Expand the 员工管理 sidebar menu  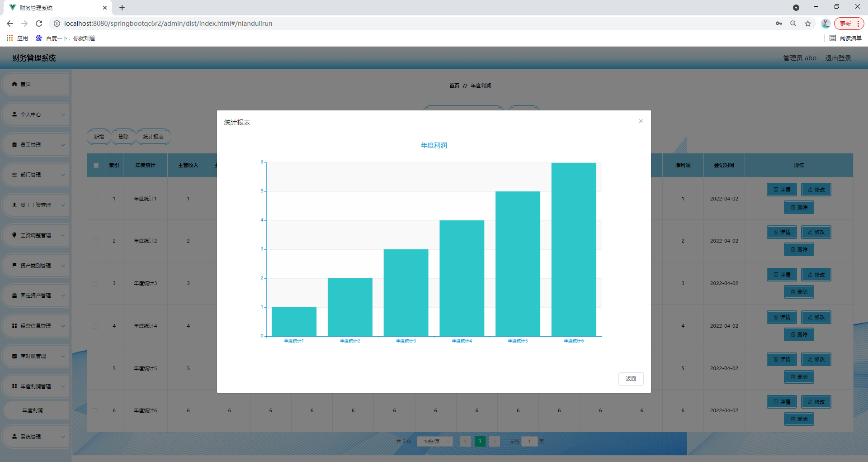[x=35, y=145]
